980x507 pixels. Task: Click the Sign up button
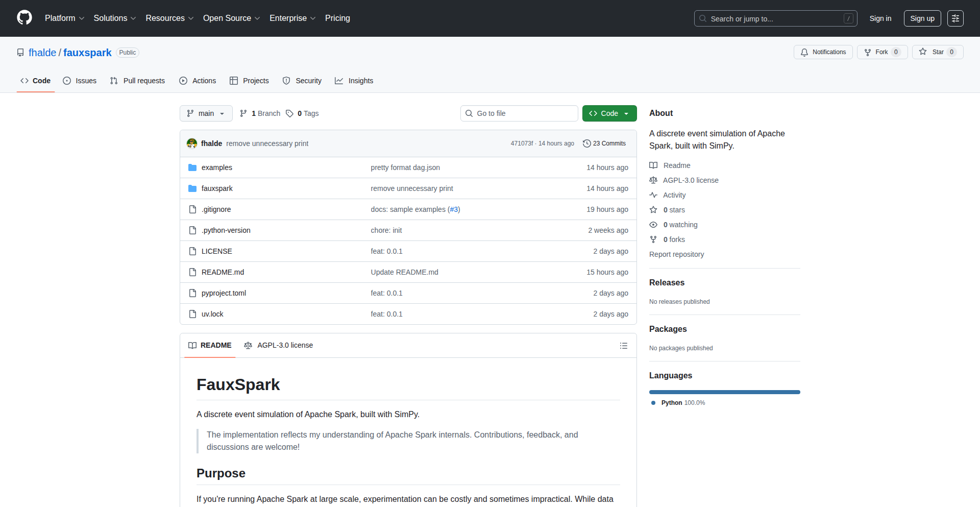coord(922,18)
